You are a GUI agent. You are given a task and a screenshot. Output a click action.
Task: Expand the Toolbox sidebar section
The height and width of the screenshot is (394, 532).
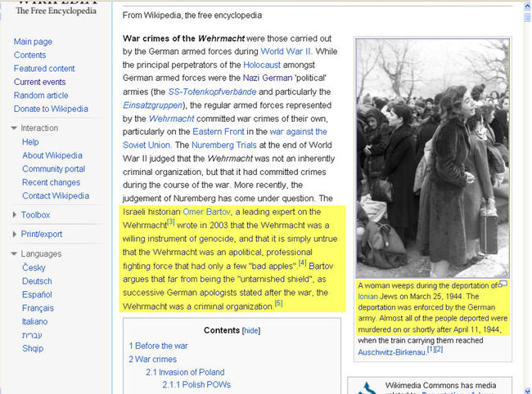14,214
